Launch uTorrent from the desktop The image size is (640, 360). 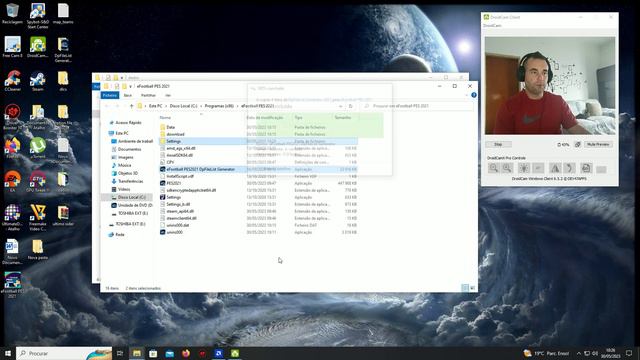pos(38,147)
